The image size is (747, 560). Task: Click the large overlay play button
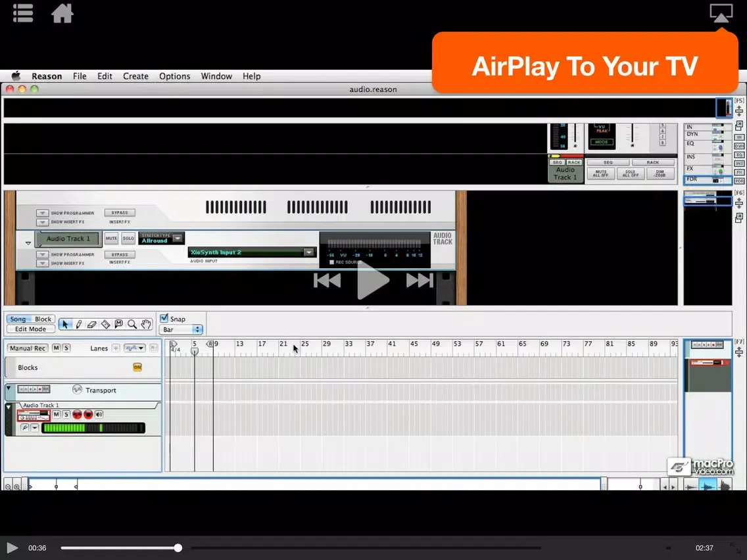point(373,281)
